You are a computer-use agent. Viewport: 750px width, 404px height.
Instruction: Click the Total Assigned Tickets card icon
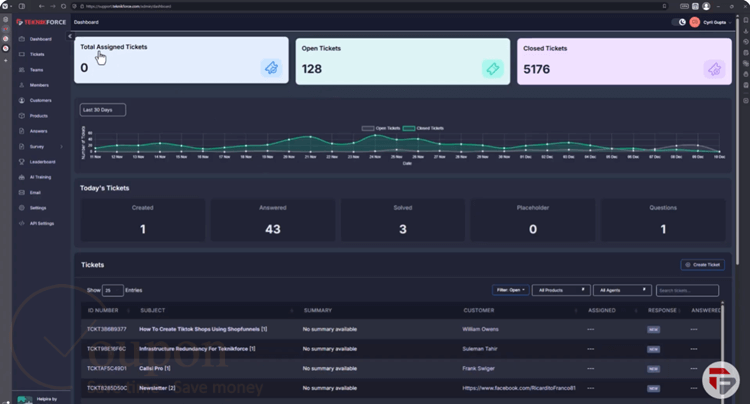point(271,68)
